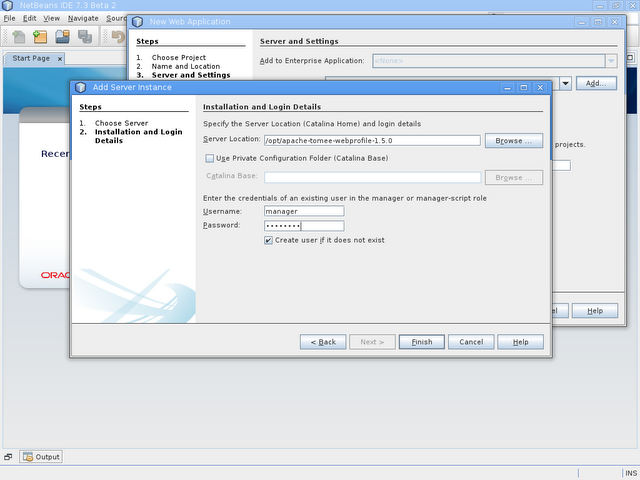The image size is (640, 480).
Task: Open the Navigate menu
Action: [x=83, y=18]
